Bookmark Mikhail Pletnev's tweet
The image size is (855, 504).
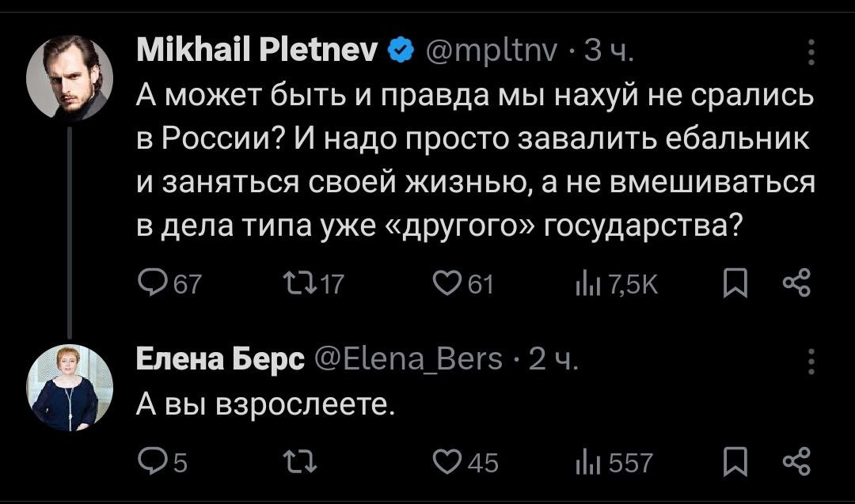pos(735,282)
